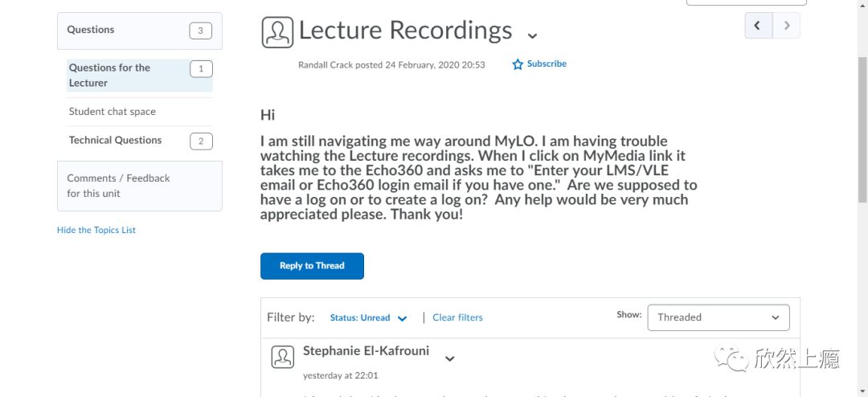Screen dimensions: 868x397
Task: Go to previous thread arrow
Action: pos(759,26)
